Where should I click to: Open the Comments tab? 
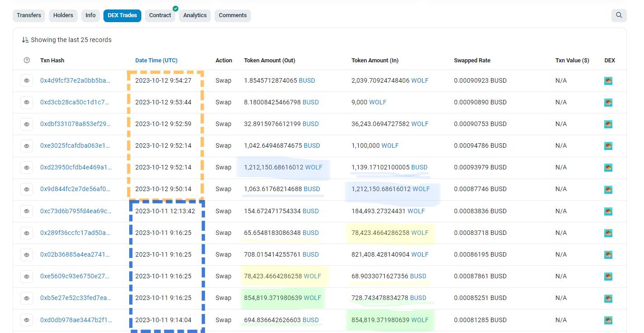[233, 15]
